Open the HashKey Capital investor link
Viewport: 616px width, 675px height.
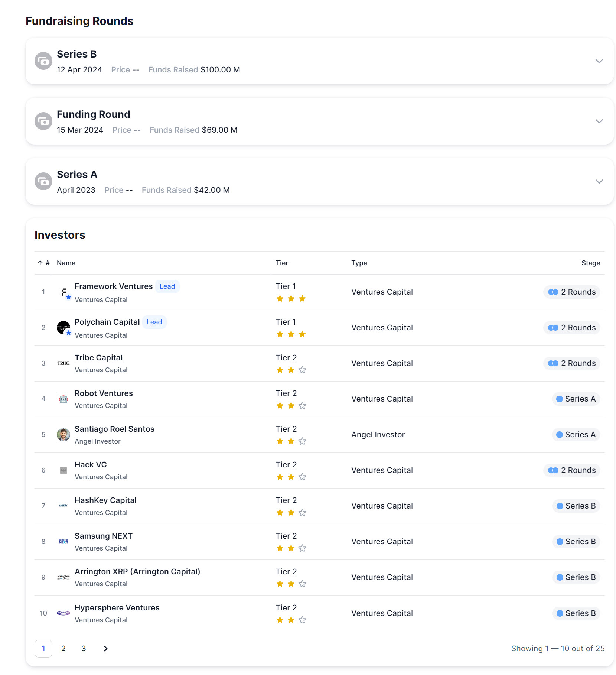(105, 500)
